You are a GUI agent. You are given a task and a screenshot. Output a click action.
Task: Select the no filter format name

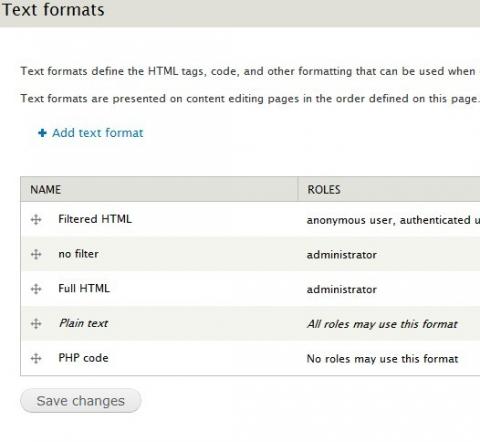point(78,254)
